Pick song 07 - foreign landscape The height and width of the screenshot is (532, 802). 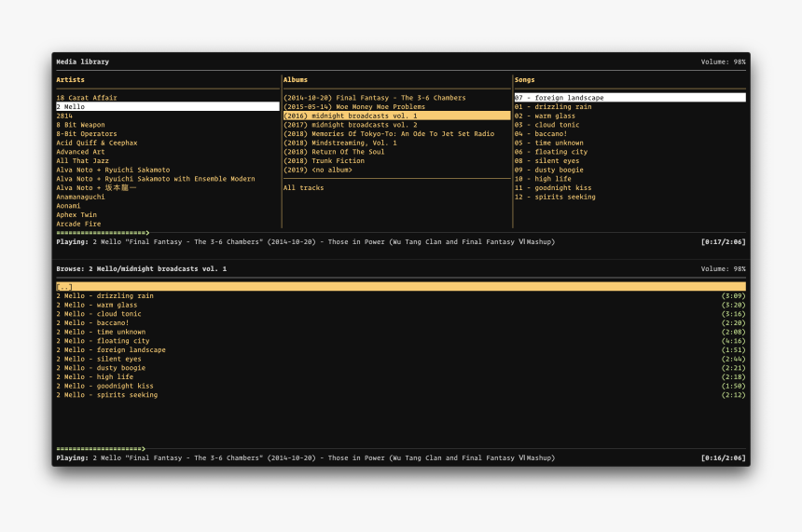pyautogui.click(x=559, y=98)
